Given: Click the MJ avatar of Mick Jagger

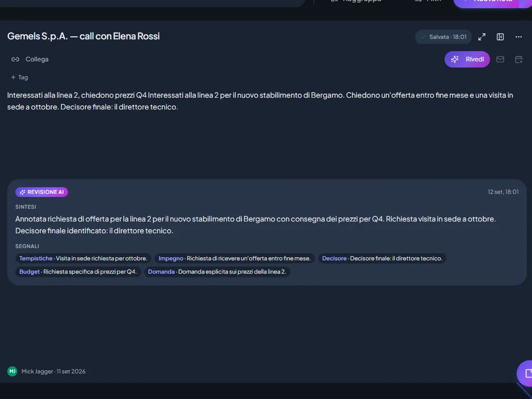Looking at the screenshot, I should (13, 371).
